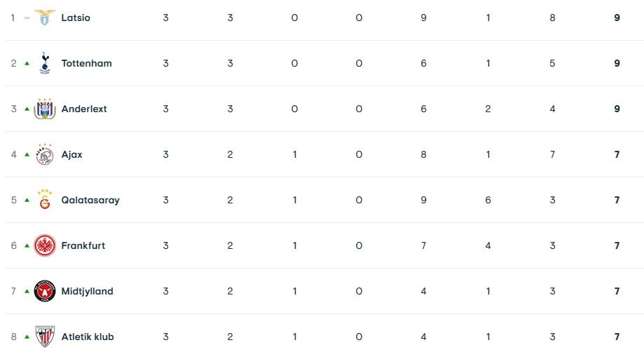Open the Latsio team link

(76, 18)
